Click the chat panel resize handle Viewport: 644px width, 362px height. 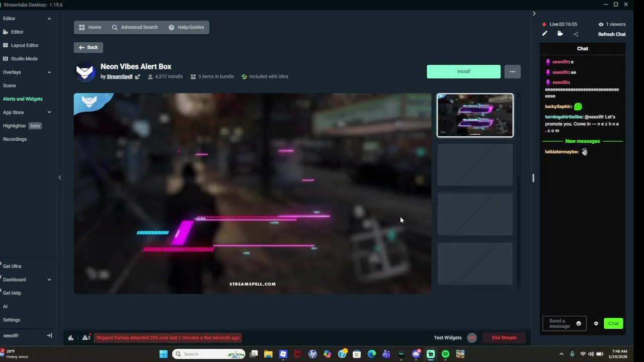[x=533, y=178]
